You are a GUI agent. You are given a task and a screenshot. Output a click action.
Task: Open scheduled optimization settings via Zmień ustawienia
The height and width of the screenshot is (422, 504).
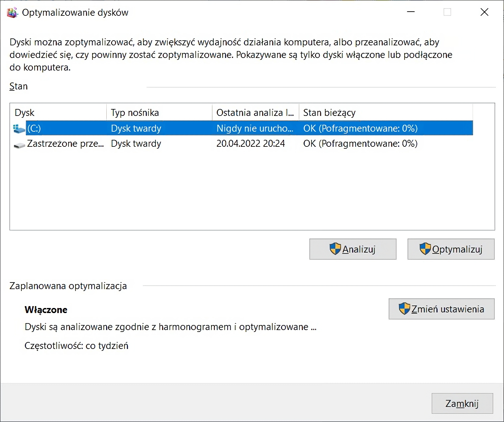coord(441,309)
